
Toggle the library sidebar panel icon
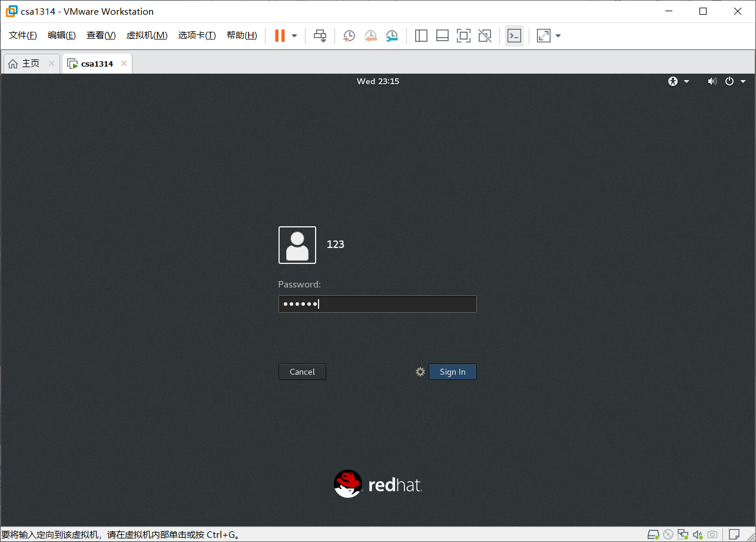421,36
